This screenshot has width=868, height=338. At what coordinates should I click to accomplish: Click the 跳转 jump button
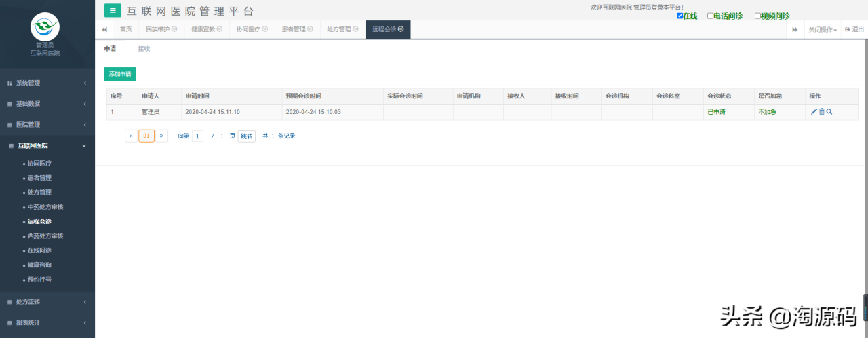coord(246,136)
